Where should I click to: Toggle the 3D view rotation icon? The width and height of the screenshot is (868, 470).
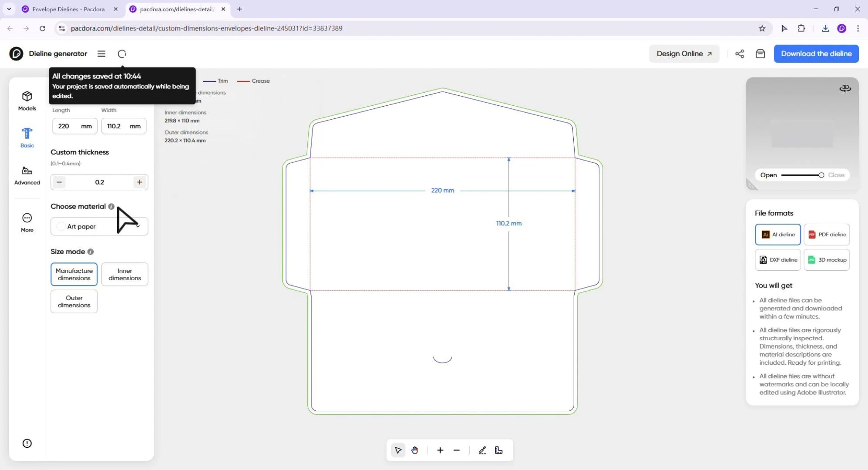(845, 88)
